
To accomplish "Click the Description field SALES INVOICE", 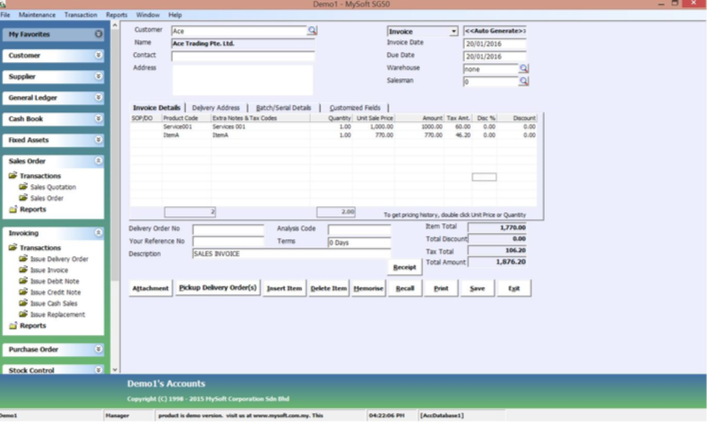I will pos(291,254).
